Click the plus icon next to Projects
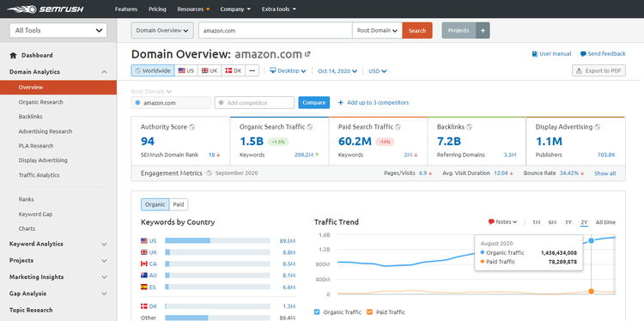Image resolution: width=644 pixels, height=321 pixels. [483, 30]
